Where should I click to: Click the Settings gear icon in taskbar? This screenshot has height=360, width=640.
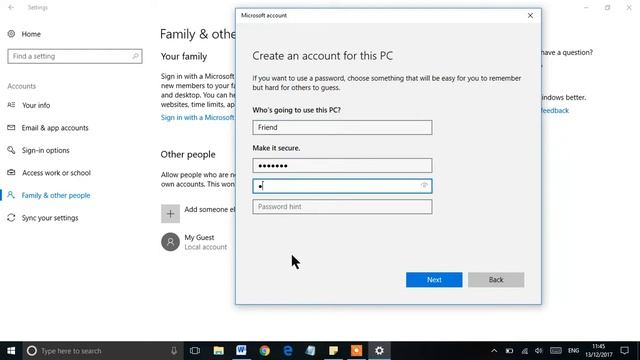click(x=379, y=351)
